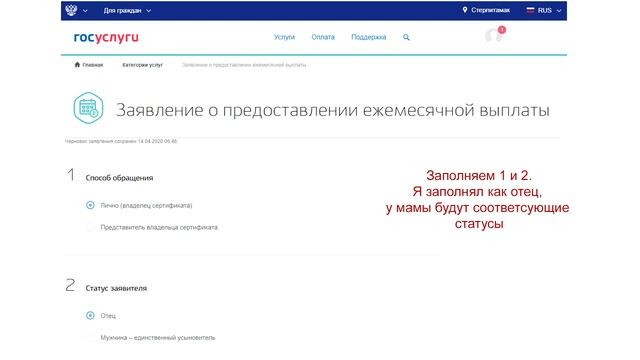640x360 pixels.
Task: Open the 'Для граждан' dropdown
Action: [x=127, y=11]
